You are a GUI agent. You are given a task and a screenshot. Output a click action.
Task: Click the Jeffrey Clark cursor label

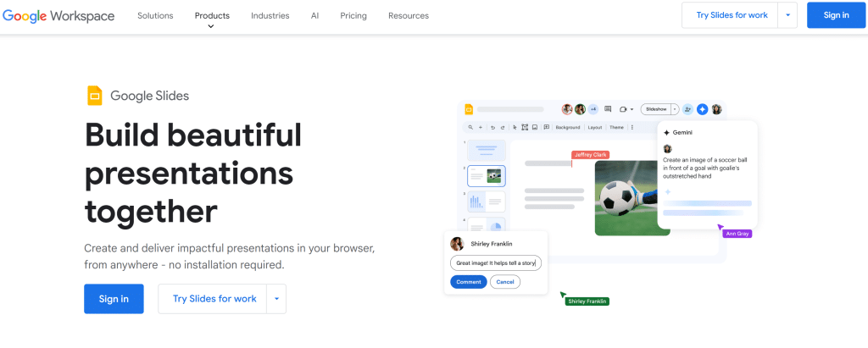591,154
